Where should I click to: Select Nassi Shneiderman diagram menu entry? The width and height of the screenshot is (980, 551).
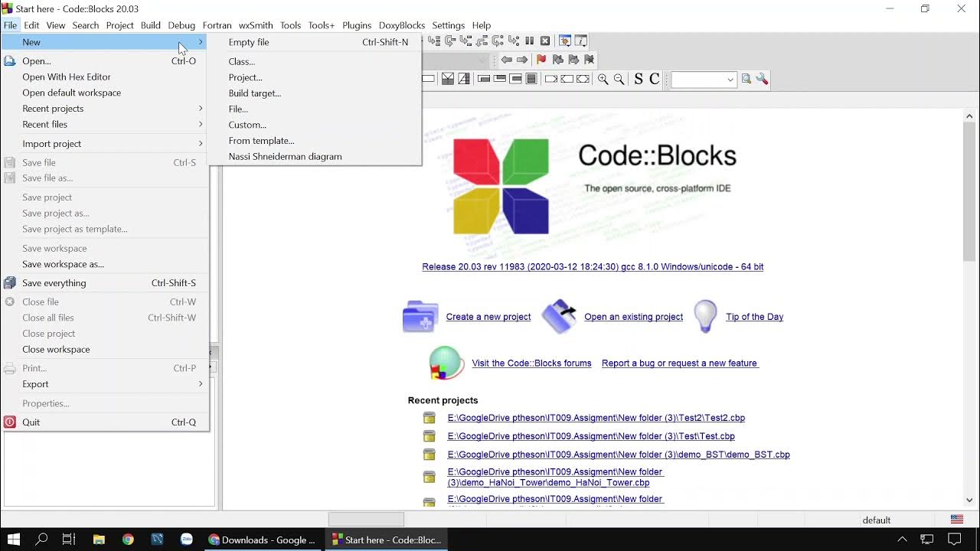[x=315, y=156]
